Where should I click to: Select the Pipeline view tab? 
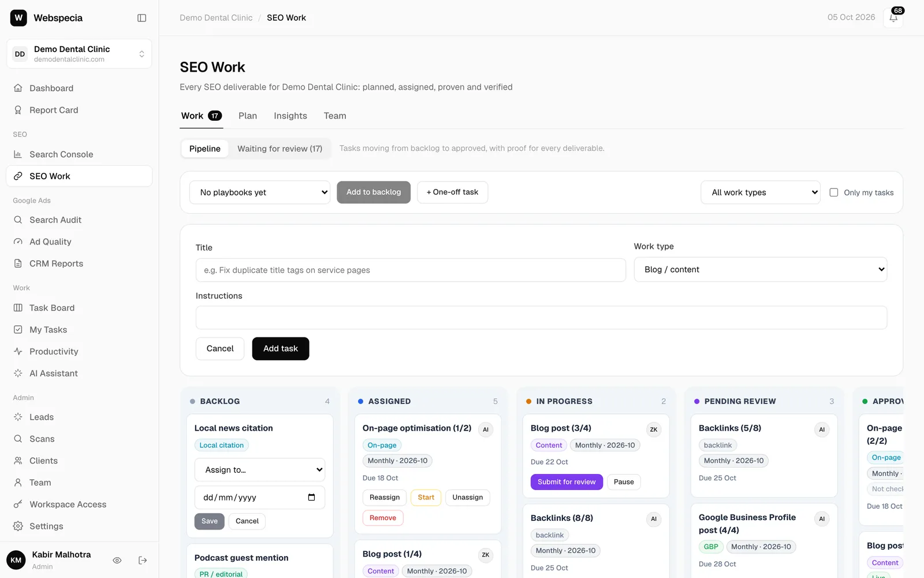(x=205, y=149)
